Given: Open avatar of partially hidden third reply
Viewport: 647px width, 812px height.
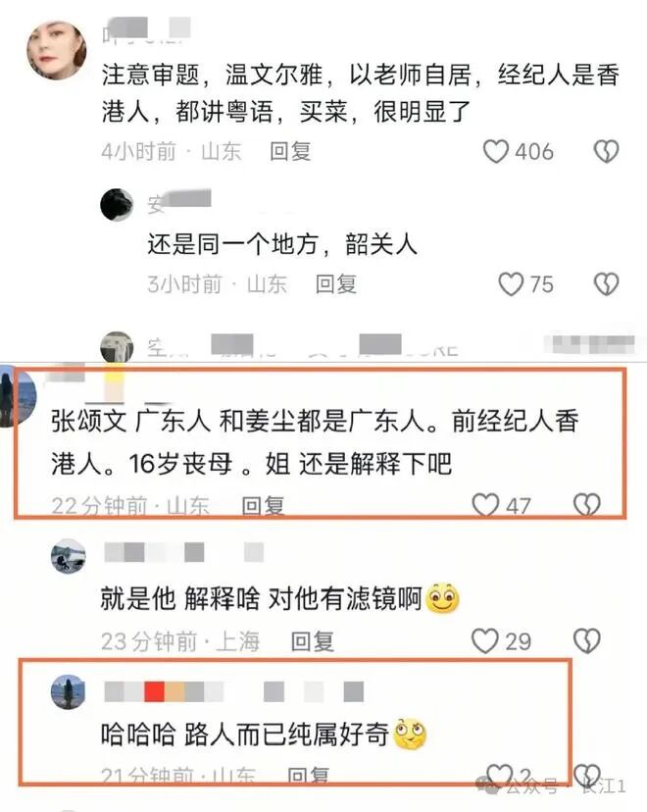Looking at the screenshot, I should click(x=117, y=346).
